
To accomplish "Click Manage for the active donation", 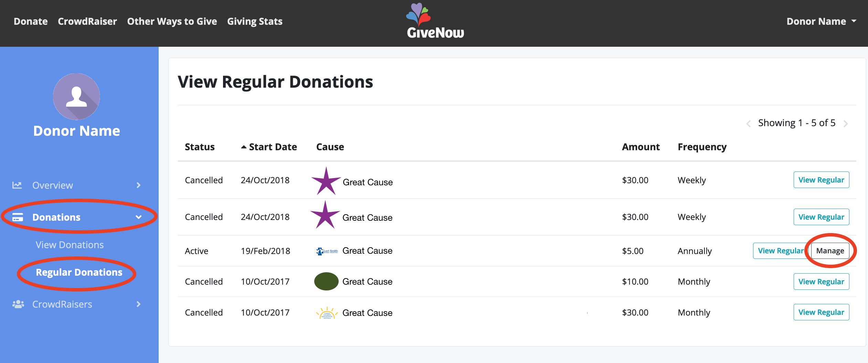I will coord(830,251).
